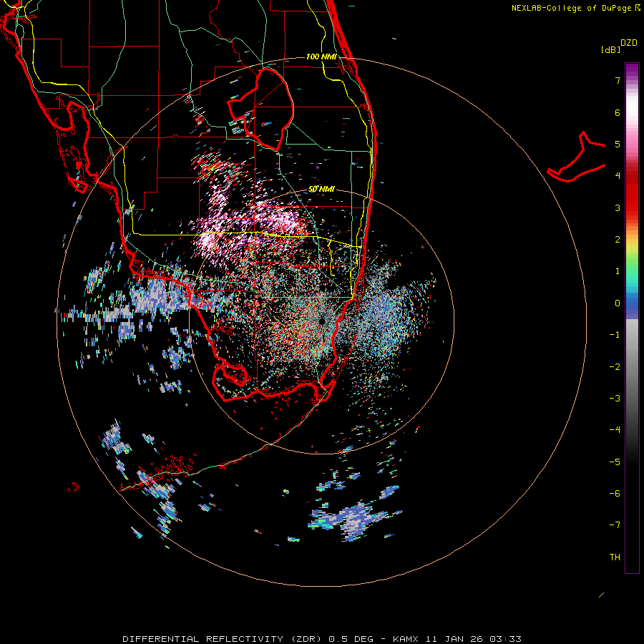Click the 2 dB scale tick label
This screenshot has height=644, width=644.
pyautogui.click(x=618, y=240)
